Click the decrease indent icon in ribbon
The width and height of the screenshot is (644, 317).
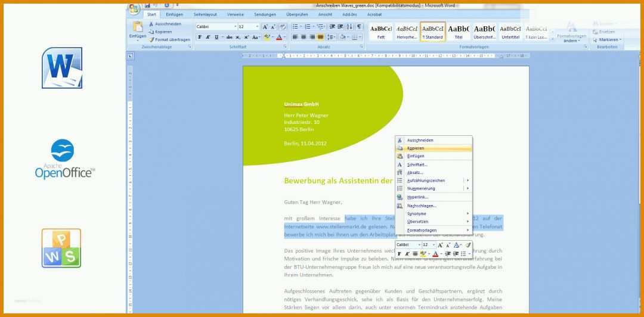[x=332, y=27]
